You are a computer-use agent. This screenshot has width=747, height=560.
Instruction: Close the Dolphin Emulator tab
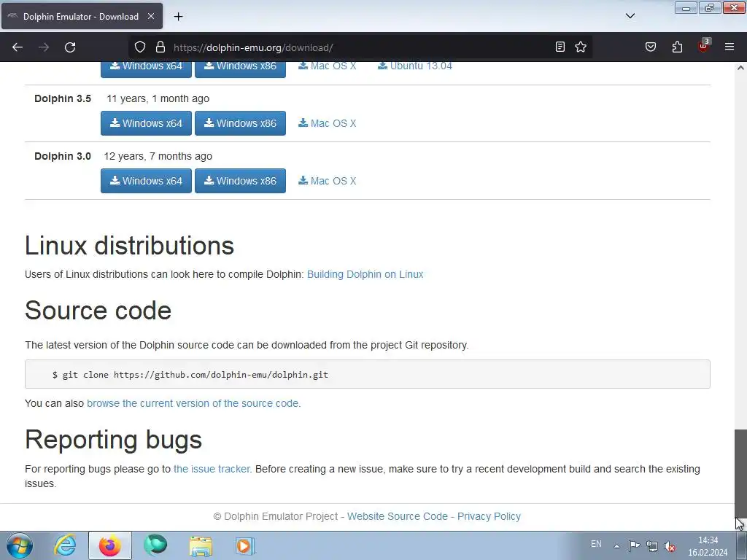click(x=151, y=16)
